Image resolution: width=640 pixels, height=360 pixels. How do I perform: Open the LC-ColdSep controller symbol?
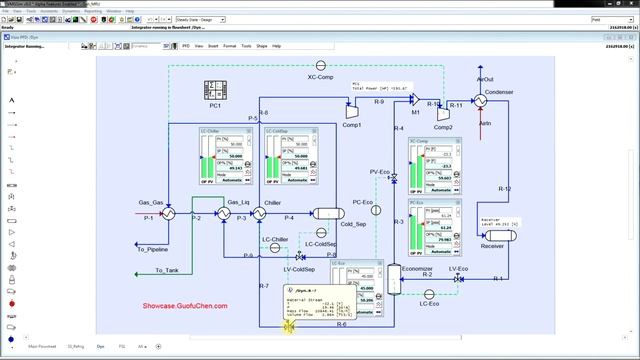(321, 233)
